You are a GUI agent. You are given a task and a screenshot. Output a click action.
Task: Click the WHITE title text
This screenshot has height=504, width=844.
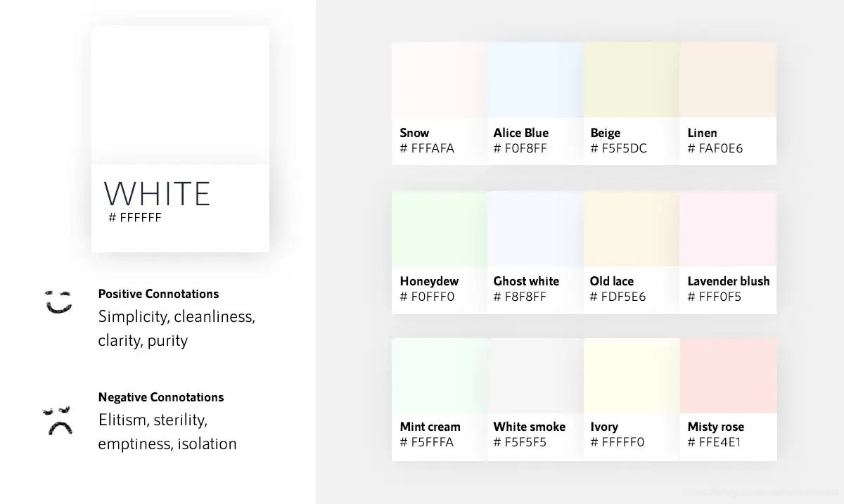(157, 193)
